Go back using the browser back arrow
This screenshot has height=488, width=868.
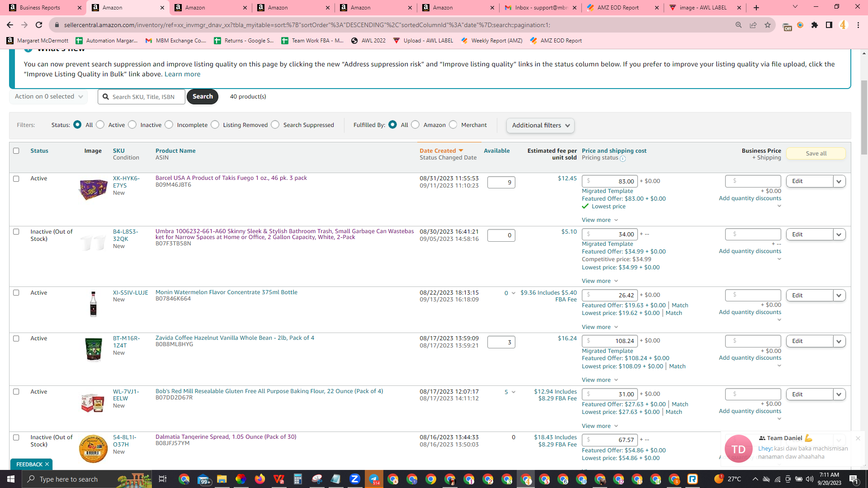[10, 25]
